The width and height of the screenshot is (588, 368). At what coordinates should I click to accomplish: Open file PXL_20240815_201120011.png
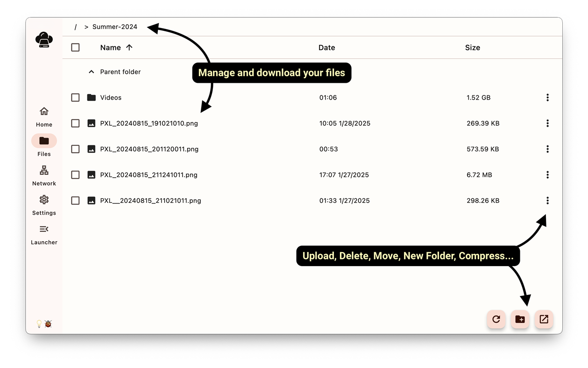click(149, 149)
